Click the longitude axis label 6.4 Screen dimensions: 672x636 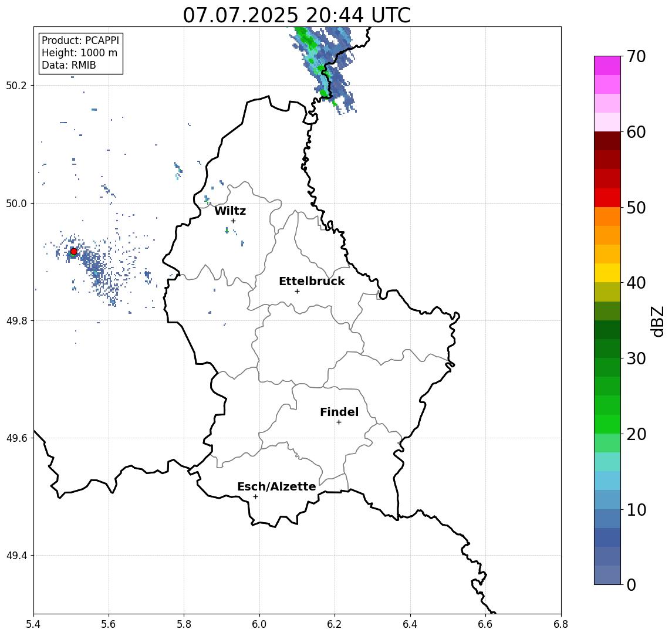pos(410,624)
